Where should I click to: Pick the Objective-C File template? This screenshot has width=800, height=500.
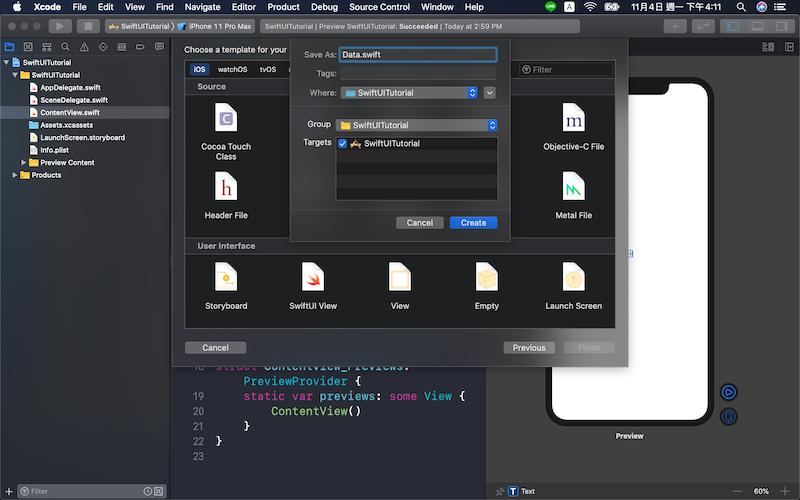(573, 127)
